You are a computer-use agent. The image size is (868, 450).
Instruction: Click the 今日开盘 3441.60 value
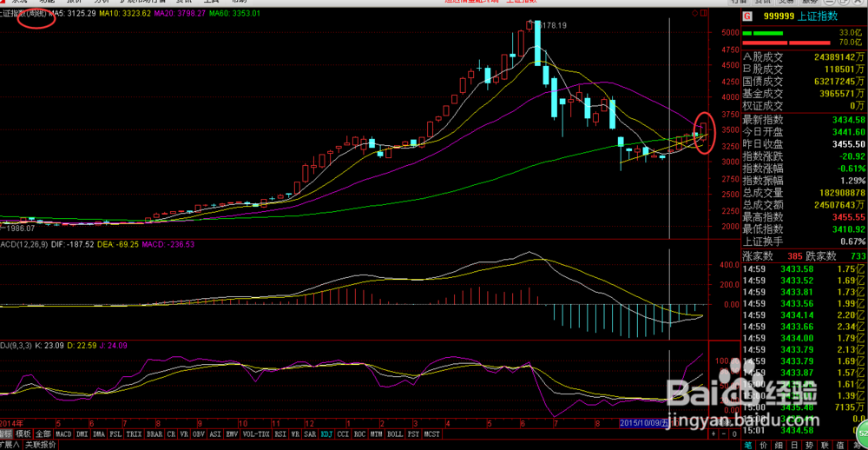pos(847,131)
